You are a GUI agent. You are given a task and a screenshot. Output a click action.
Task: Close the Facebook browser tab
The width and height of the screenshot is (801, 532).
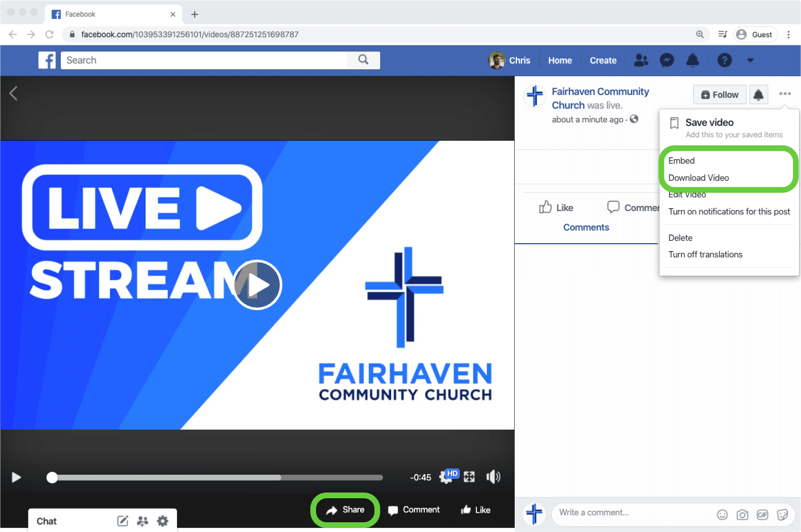[173, 14]
